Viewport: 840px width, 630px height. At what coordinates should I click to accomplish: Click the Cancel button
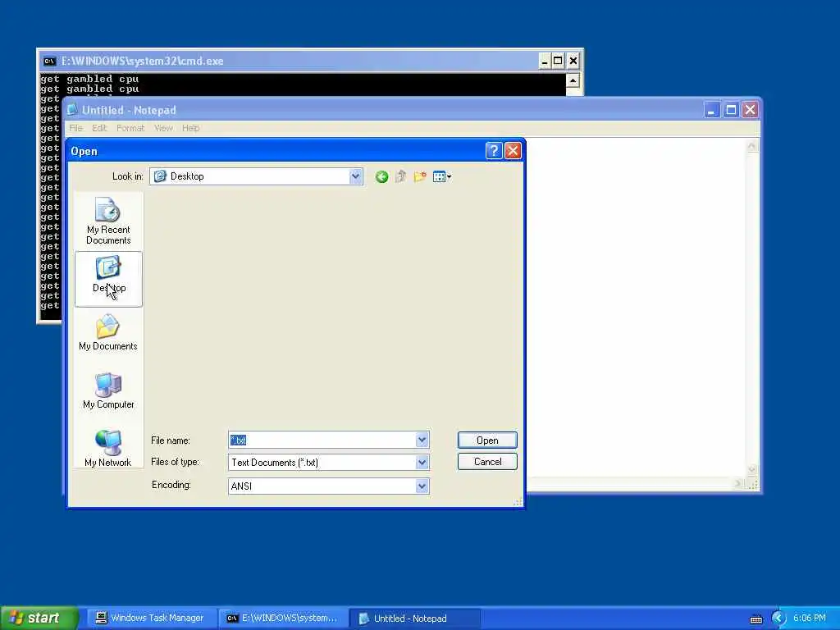pyautogui.click(x=487, y=462)
